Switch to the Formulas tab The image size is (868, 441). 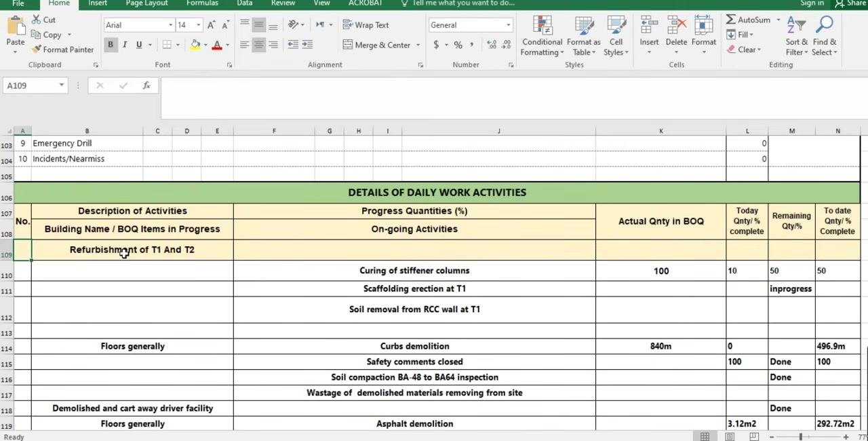pyautogui.click(x=202, y=3)
